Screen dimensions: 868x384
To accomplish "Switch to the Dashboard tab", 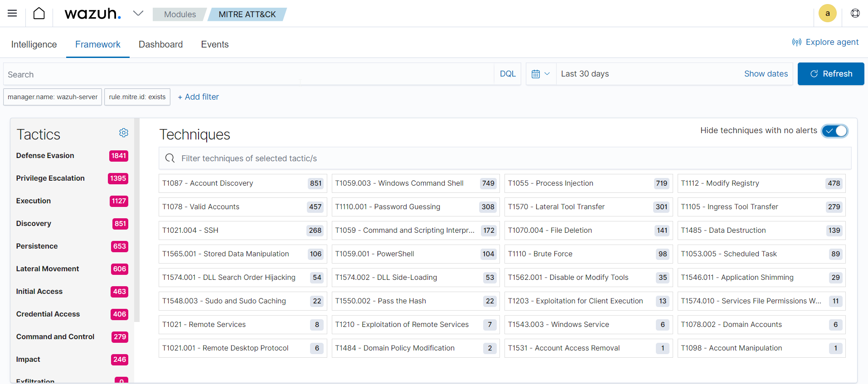I will (161, 44).
